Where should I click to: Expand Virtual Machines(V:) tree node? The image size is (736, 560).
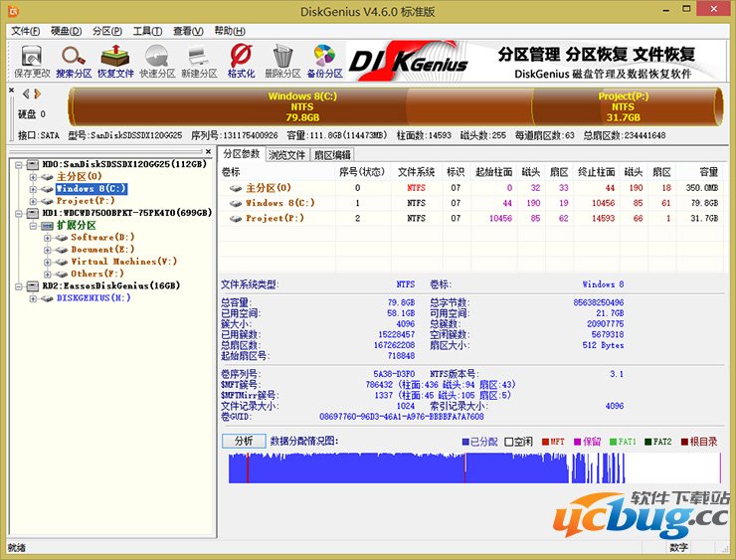tap(48, 262)
